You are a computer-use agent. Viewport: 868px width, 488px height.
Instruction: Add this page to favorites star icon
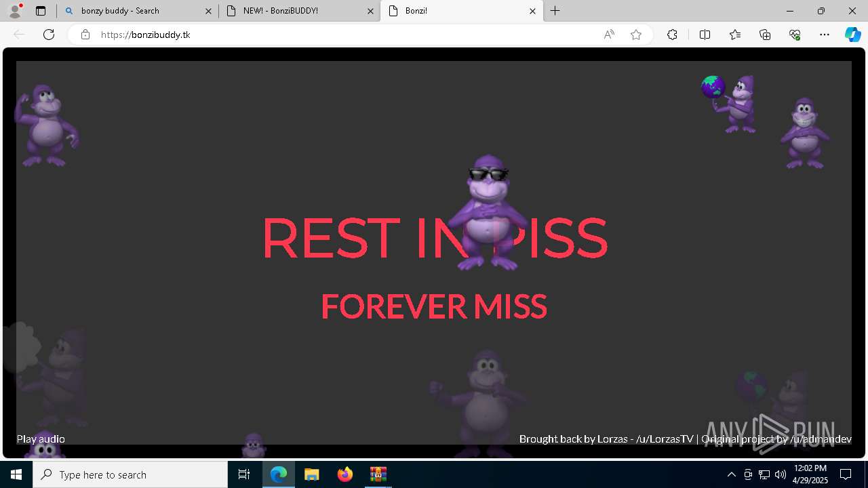pos(636,35)
